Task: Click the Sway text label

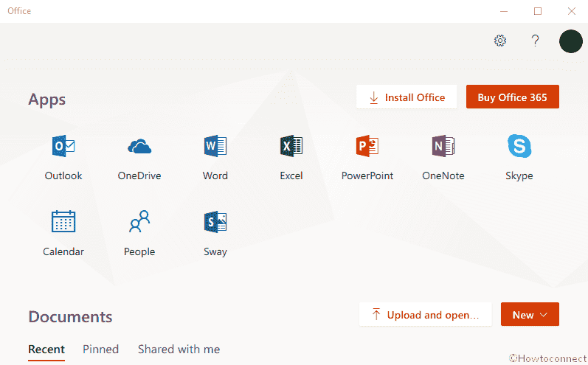Action: 215,252
